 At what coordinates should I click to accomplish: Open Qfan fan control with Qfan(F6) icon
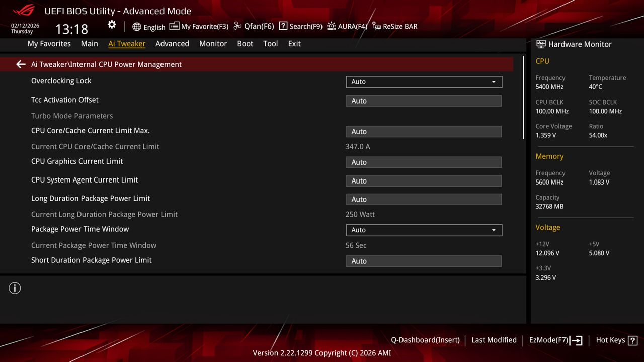(x=253, y=26)
